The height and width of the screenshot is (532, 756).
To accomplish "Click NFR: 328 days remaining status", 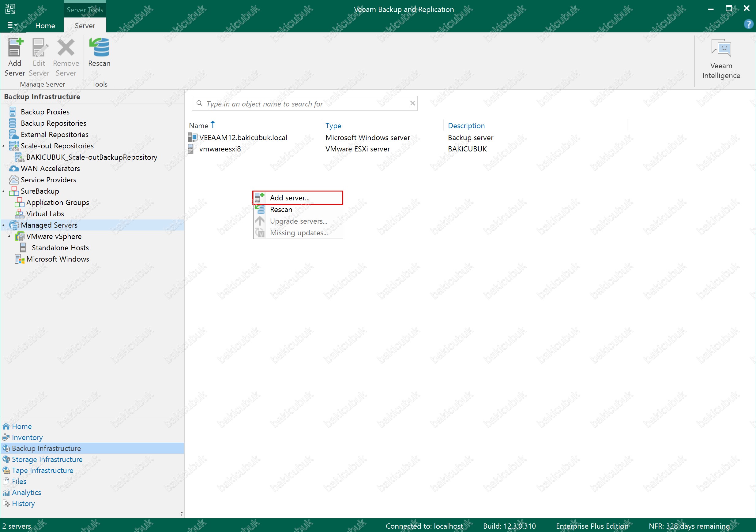I will click(689, 526).
